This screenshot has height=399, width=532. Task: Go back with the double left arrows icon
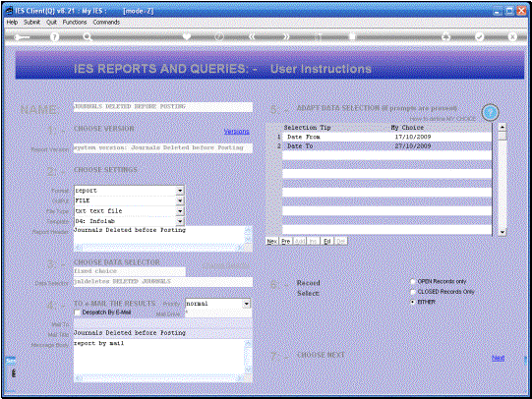pyautogui.click(x=252, y=36)
